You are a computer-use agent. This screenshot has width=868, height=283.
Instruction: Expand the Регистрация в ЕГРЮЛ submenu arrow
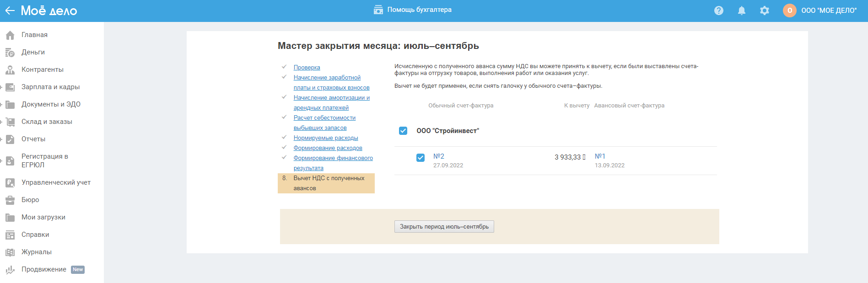(1, 161)
